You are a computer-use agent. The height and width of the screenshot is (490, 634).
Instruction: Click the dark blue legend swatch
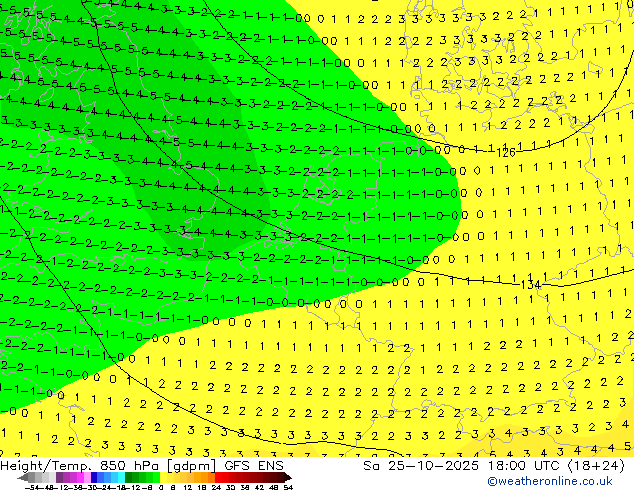tap(94, 477)
